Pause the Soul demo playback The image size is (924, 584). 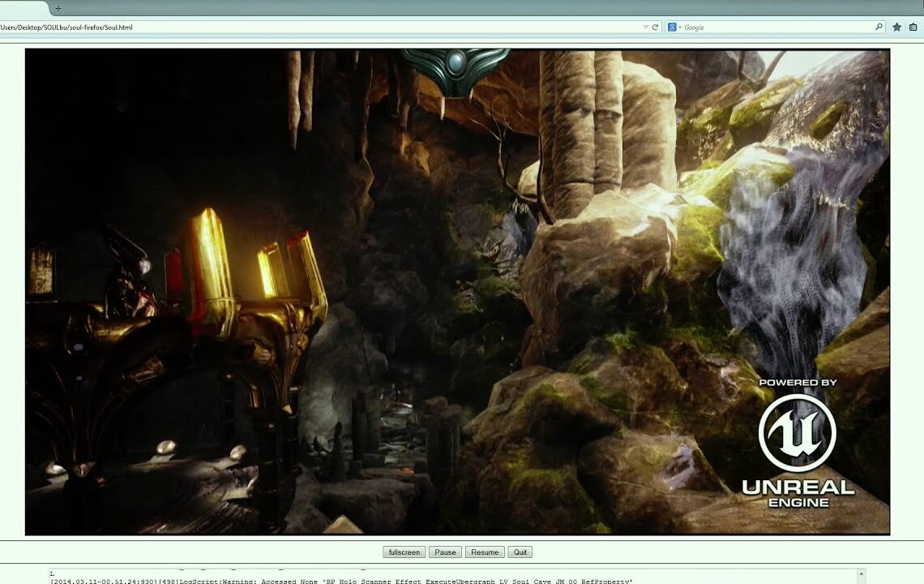[444, 552]
